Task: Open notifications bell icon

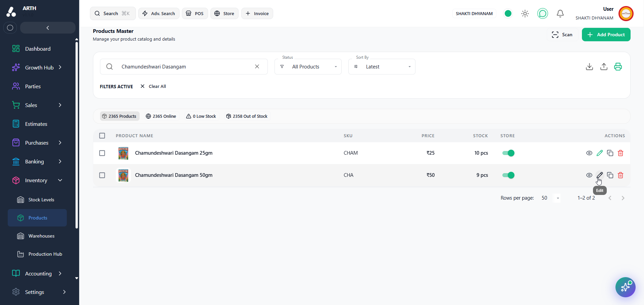Action: coord(560,13)
